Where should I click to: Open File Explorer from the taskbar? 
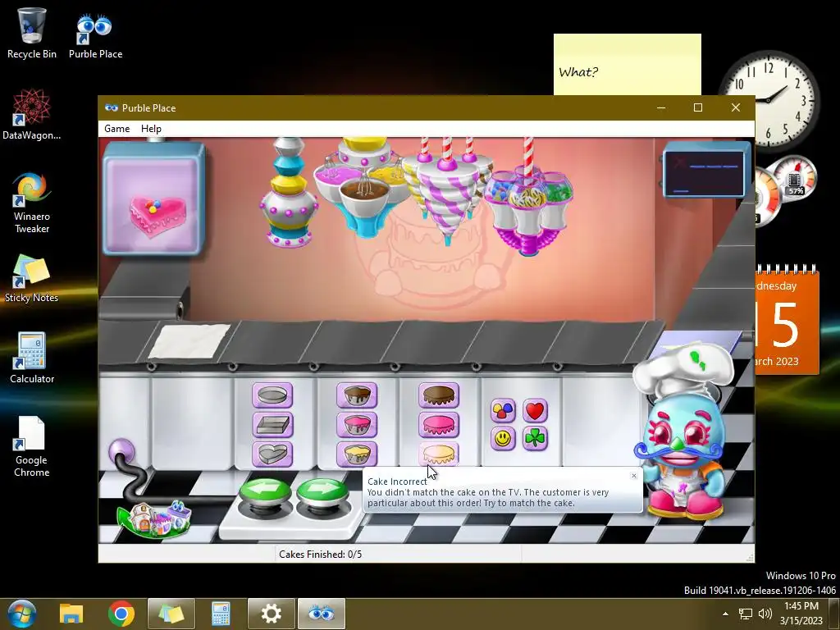tap(71, 614)
